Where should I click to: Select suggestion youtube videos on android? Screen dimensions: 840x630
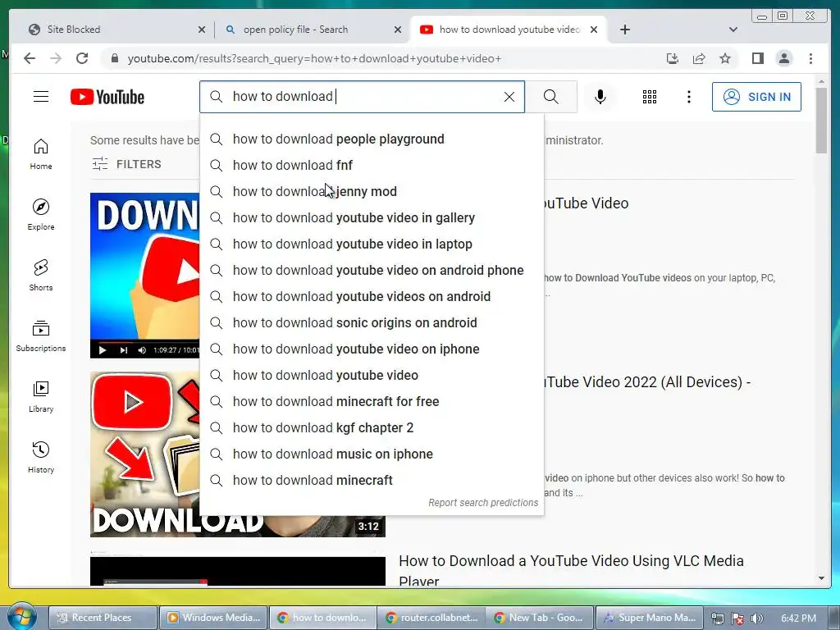372,297
